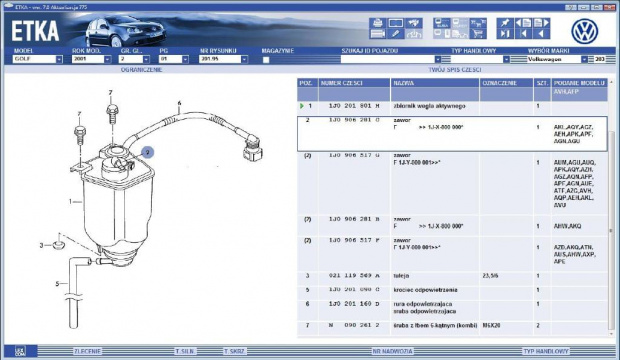Open the TWÓJ SPIS CZĘŚCI tab

click(455, 70)
